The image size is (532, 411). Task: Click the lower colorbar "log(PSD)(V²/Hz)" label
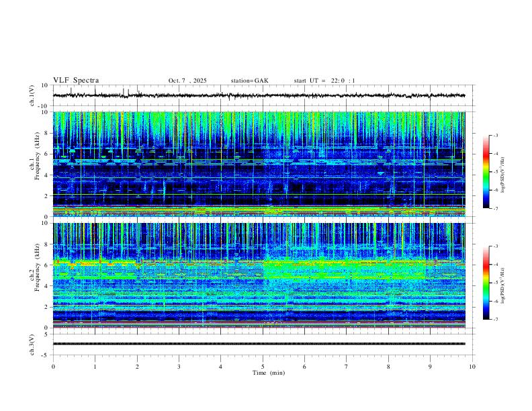pyautogui.click(x=502, y=285)
